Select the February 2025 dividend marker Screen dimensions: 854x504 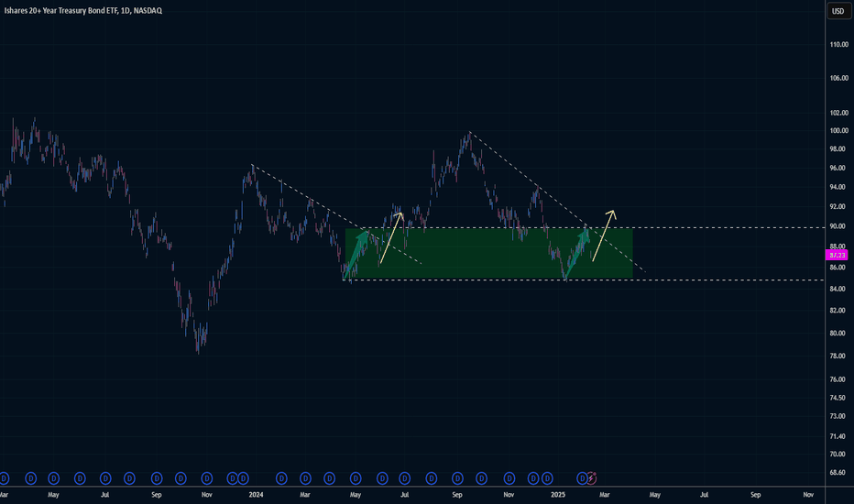[x=582, y=478]
